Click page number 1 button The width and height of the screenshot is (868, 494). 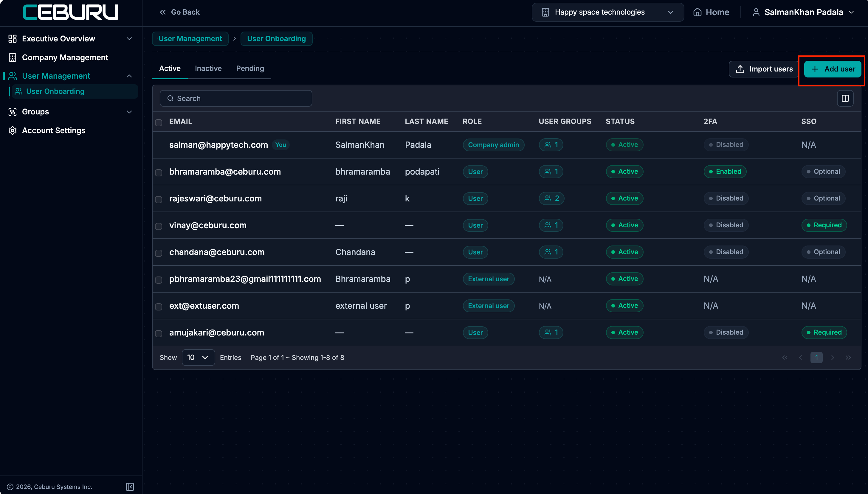tap(816, 358)
